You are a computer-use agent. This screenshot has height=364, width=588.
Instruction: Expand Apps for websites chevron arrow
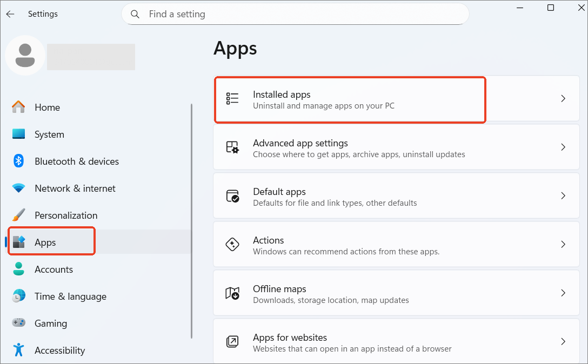563,342
